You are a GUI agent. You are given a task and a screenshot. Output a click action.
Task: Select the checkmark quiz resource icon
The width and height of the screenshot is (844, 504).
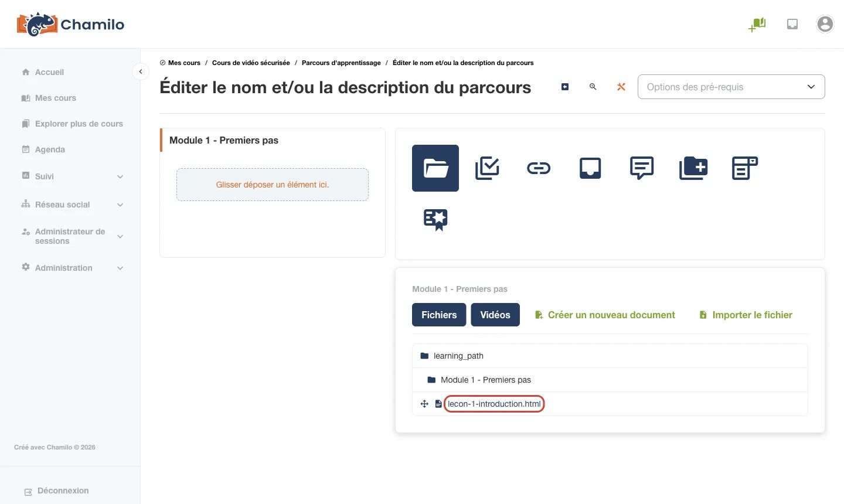pyautogui.click(x=487, y=168)
